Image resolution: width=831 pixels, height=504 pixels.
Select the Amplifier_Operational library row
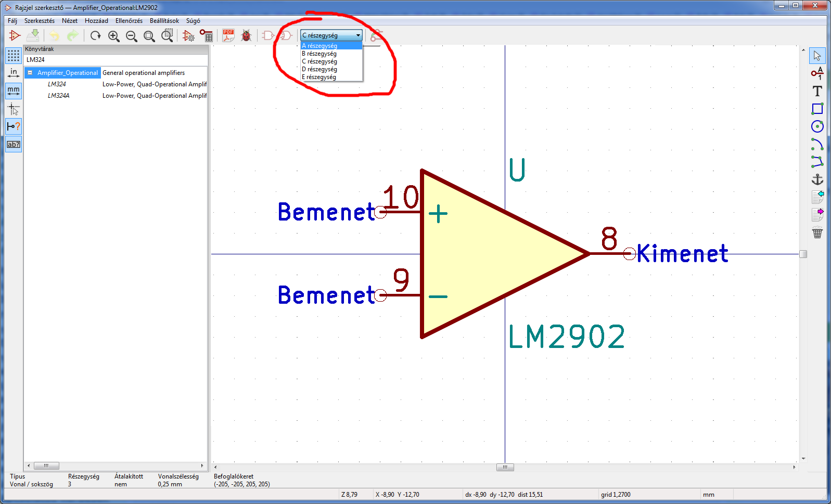coord(68,73)
